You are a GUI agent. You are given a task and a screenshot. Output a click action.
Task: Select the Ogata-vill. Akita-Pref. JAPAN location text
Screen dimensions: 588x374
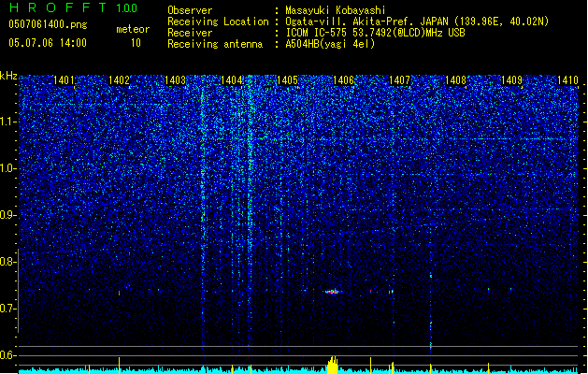click(x=417, y=22)
